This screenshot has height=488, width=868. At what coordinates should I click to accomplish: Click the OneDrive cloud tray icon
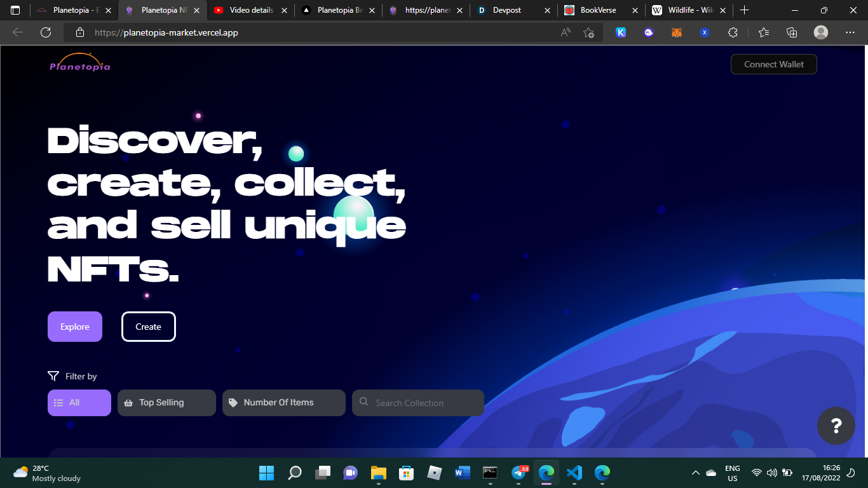click(x=711, y=473)
